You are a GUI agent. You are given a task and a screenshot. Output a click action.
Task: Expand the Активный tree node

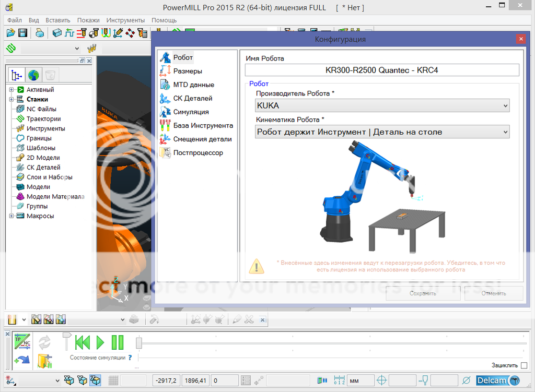click(x=11, y=90)
